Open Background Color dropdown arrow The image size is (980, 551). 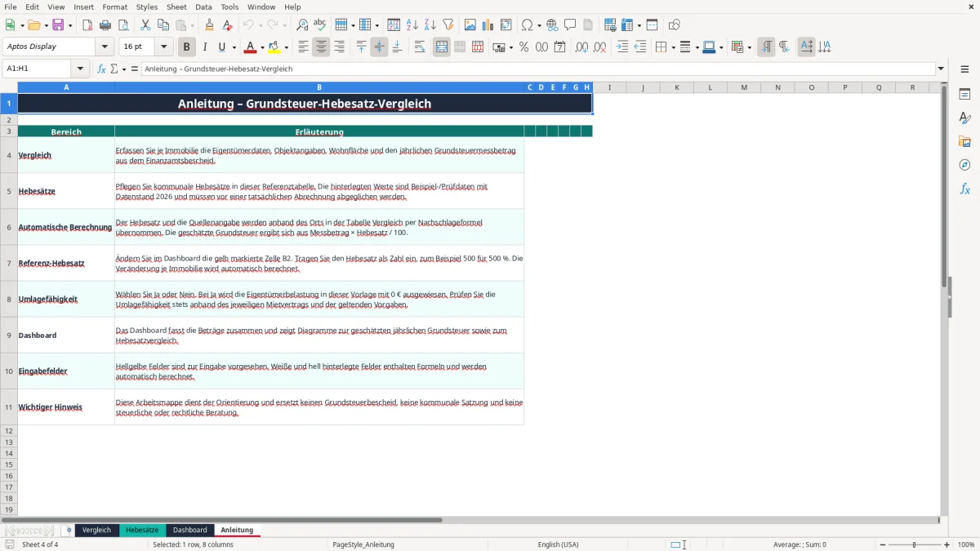coord(287,47)
